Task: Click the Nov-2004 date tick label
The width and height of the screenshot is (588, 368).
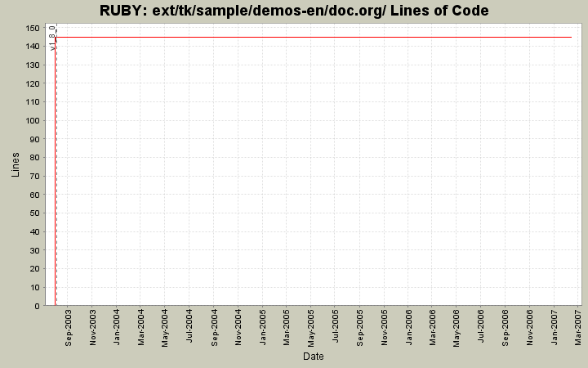Action: click(238, 328)
